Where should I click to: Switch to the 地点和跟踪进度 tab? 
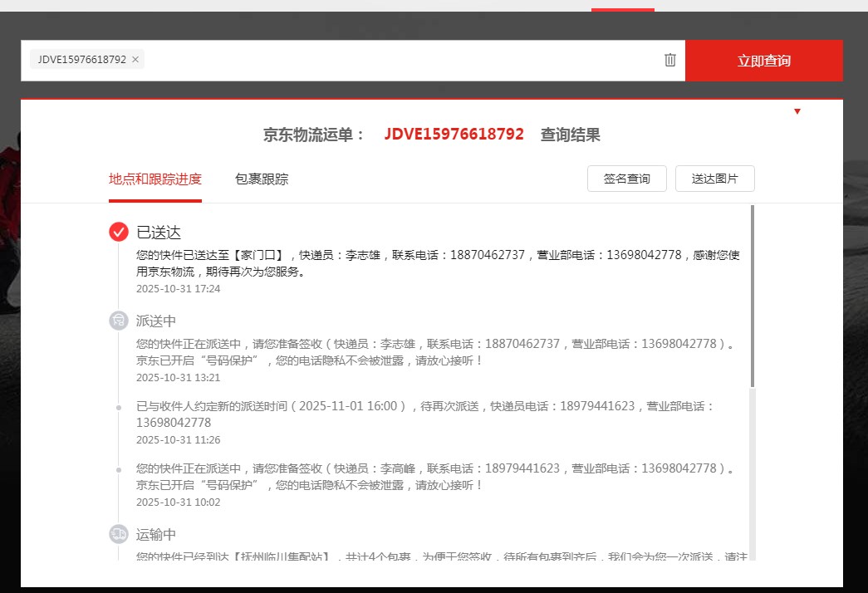(x=154, y=179)
